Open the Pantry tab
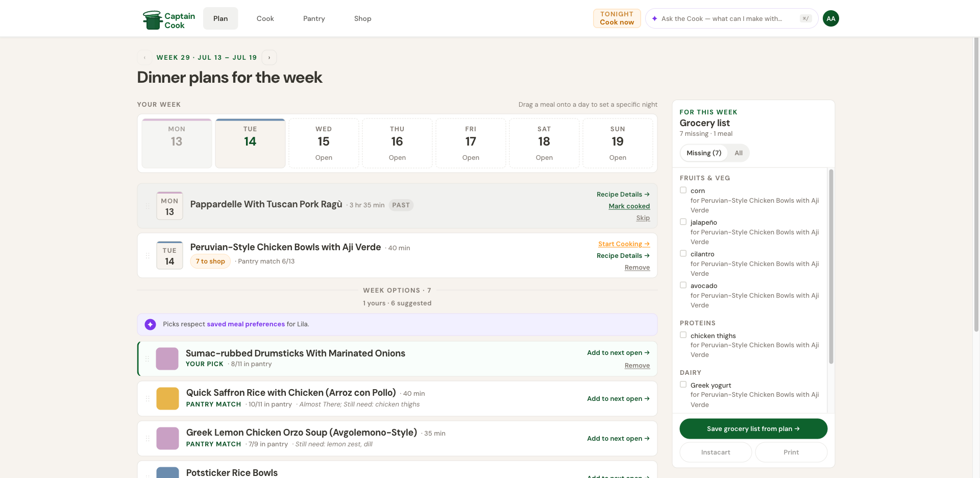Screen dimensions: 980x478 314,18
